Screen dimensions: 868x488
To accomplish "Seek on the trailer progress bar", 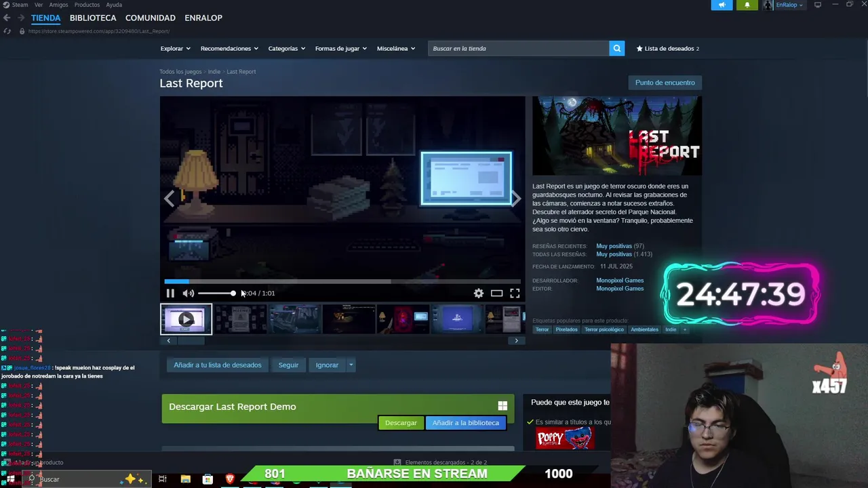I will 342,281.
